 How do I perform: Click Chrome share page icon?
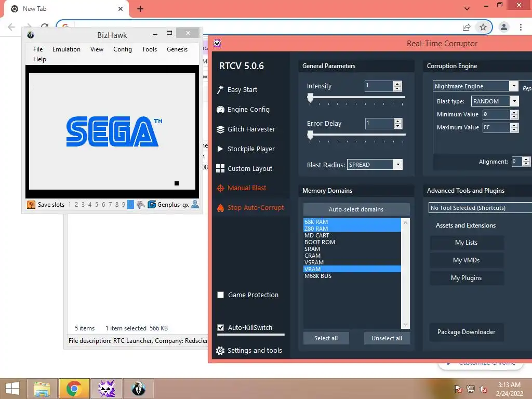click(x=467, y=27)
